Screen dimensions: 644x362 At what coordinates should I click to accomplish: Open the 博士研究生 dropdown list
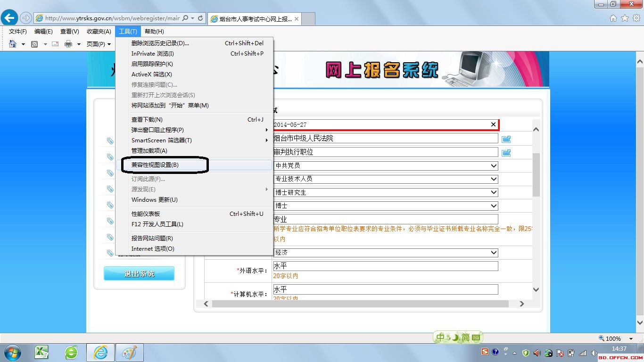494,192
